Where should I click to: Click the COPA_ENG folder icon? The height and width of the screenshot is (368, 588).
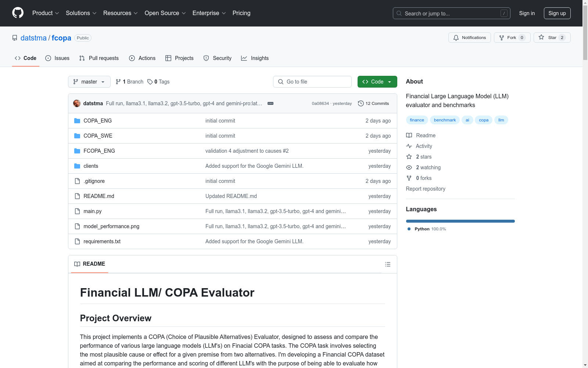(77, 121)
